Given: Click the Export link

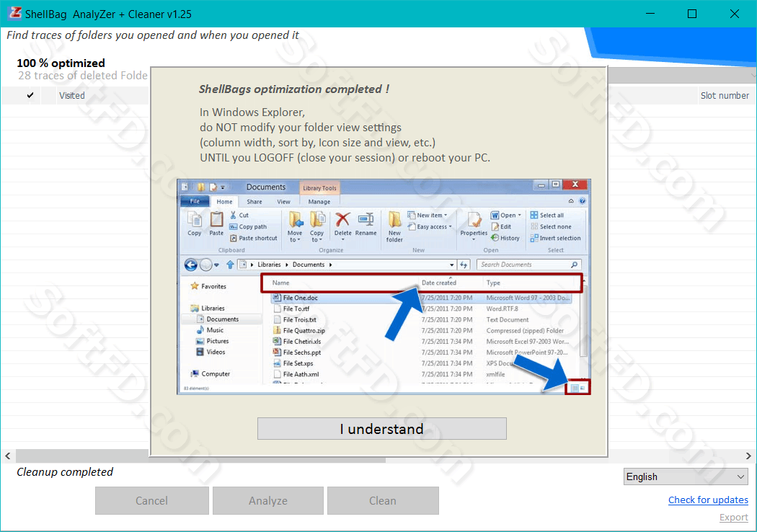Looking at the screenshot, I should pos(733,517).
